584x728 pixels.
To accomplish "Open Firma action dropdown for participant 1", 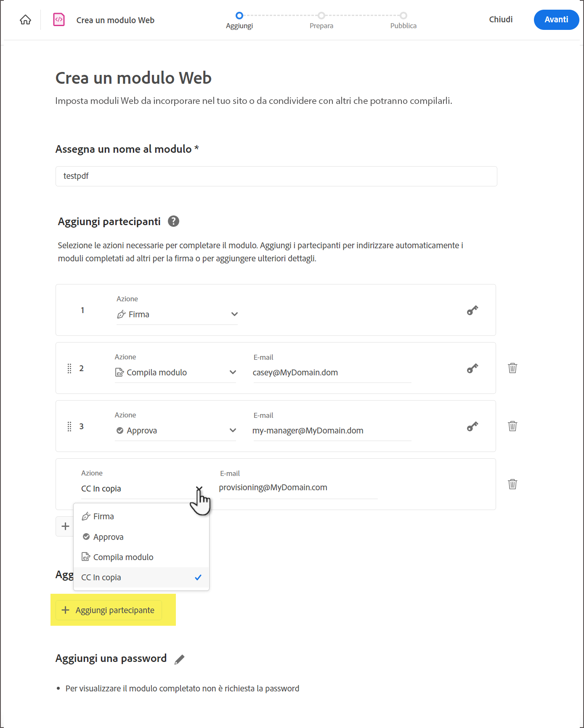I will (177, 314).
